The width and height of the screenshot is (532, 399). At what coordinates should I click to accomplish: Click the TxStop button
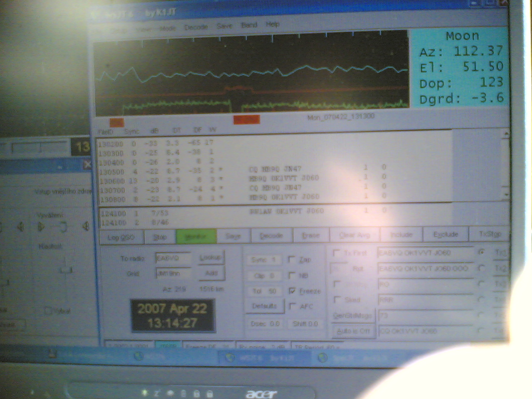[x=490, y=234]
